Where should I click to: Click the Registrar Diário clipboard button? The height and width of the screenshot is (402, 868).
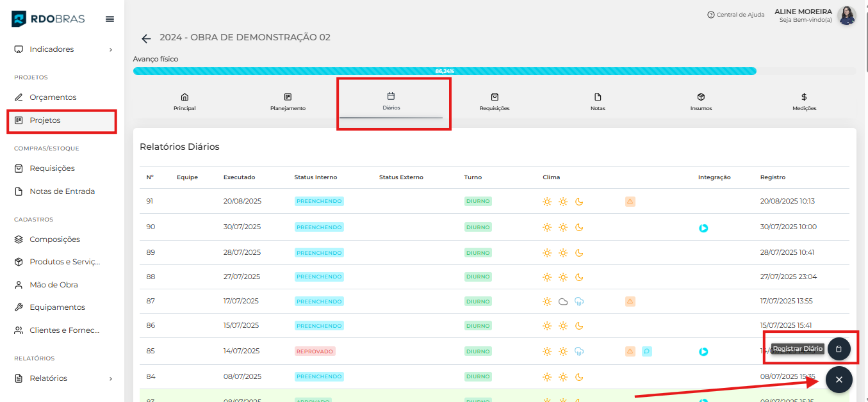click(x=839, y=349)
